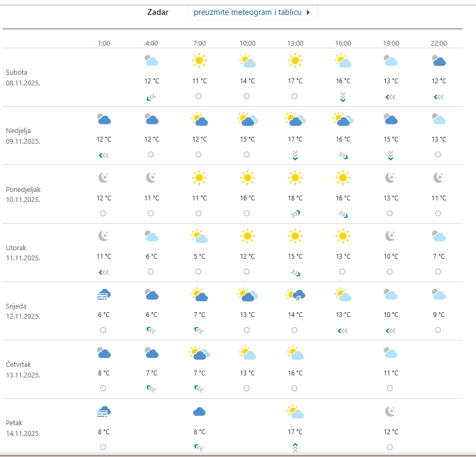Click the fog icon for Srijeda at 1:00
476x457 pixels.
(104, 295)
